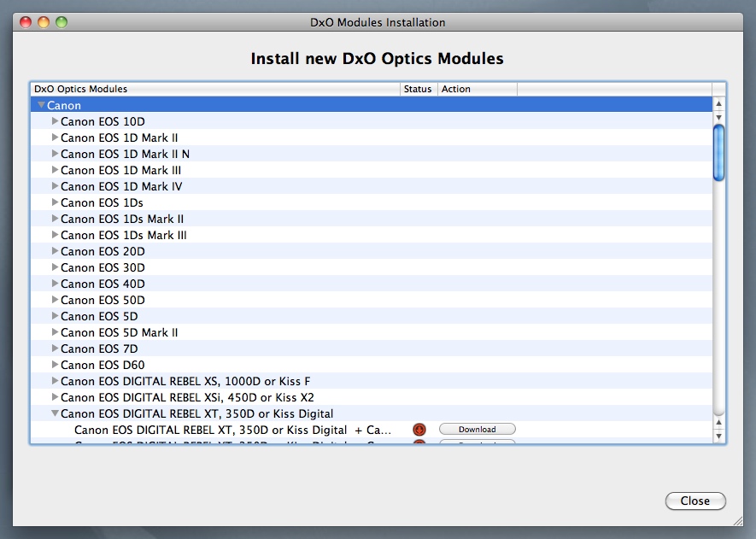Click the green zoom window button

pos(62,22)
